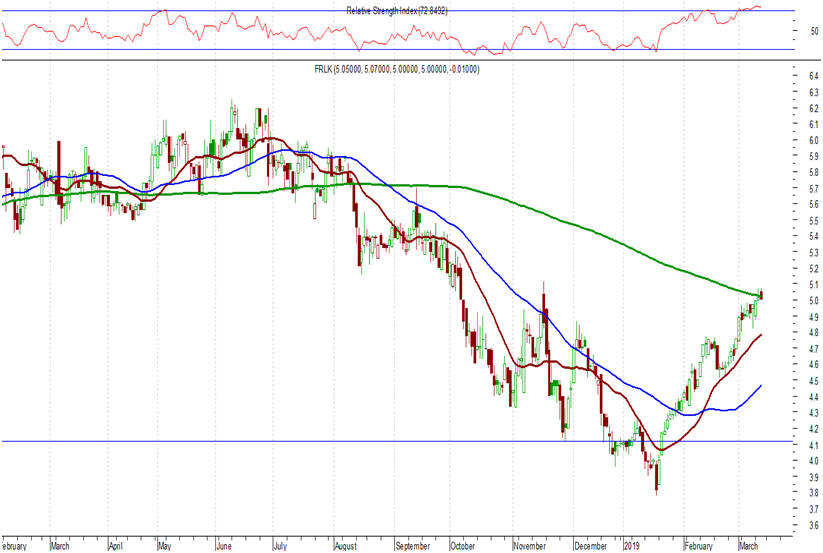The height and width of the screenshot is (553, 823).
Task: Click the last candlestick near 5.0
Action: (x=761, y=295)
